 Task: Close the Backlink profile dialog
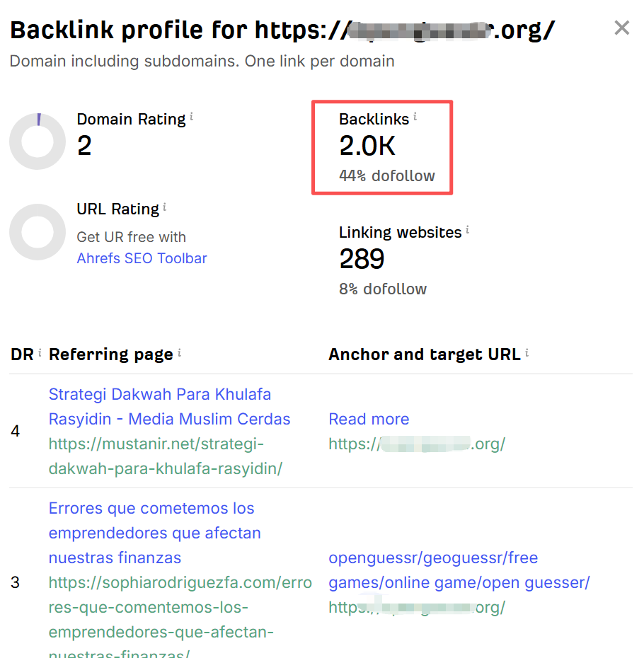point(621,28)
